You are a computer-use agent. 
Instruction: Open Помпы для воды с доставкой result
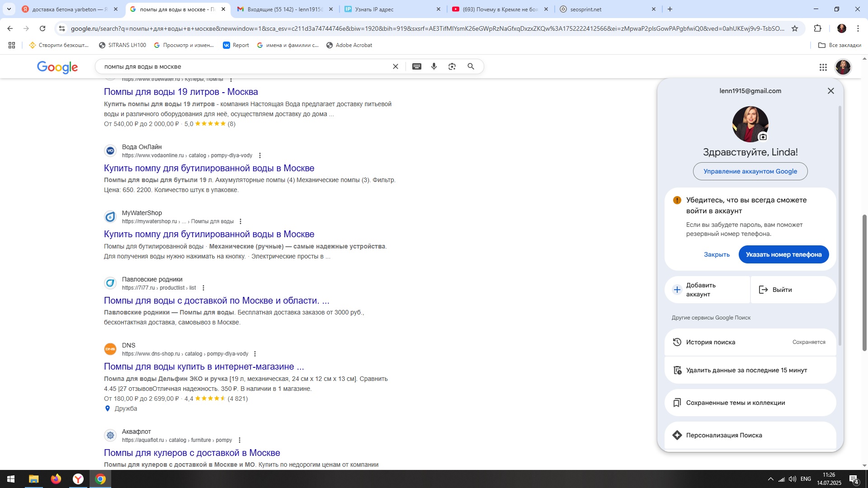click(217, 300)
